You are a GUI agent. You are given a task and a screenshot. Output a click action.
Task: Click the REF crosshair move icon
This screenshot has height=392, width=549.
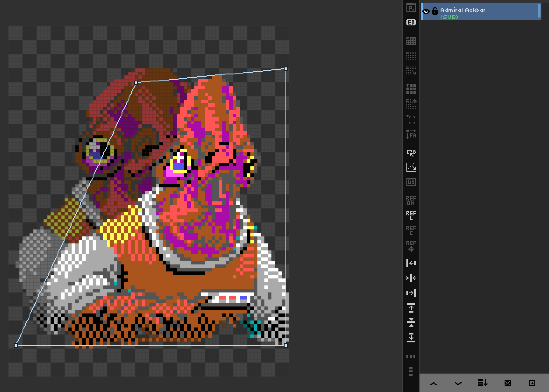coord(411,246)
